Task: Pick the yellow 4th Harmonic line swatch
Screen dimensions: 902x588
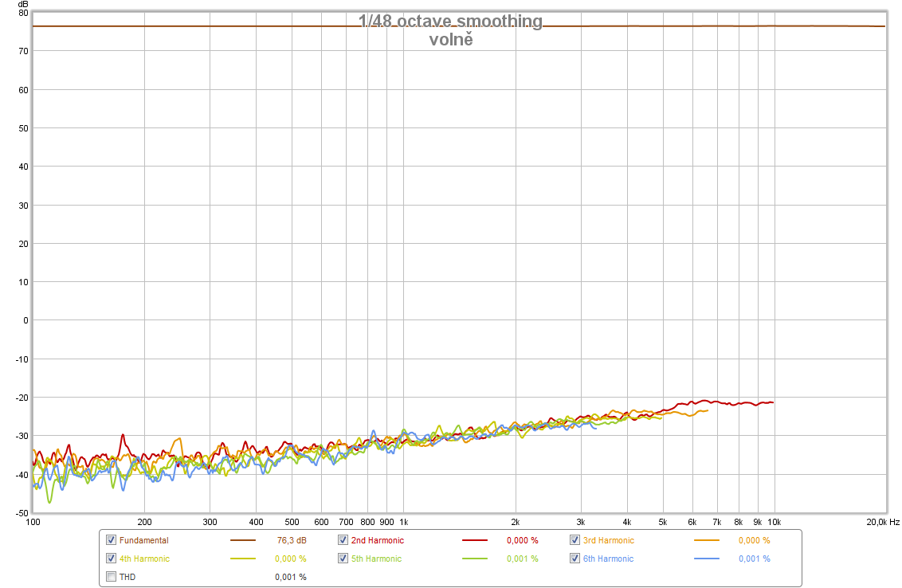Action: point(243,559)
